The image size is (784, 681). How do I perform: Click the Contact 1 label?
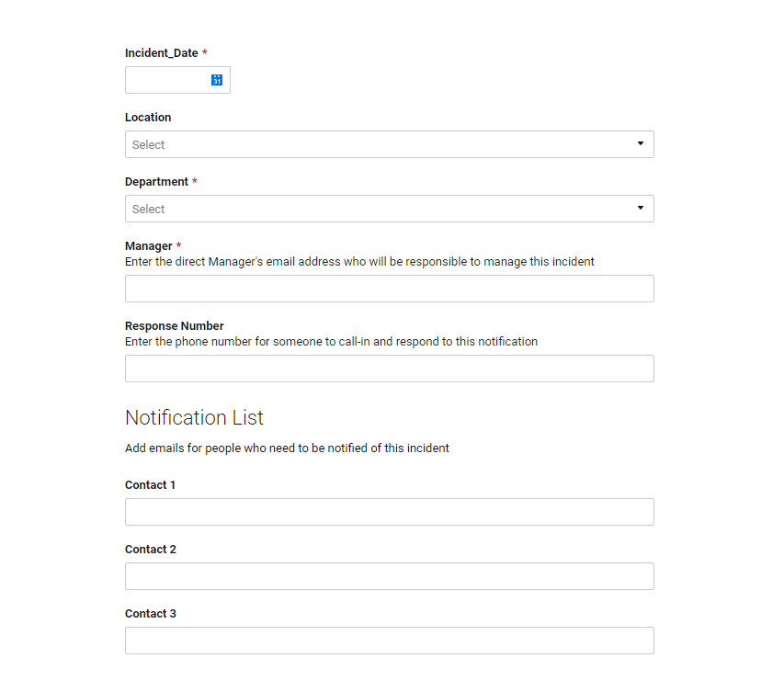click(x=150, y=485)
